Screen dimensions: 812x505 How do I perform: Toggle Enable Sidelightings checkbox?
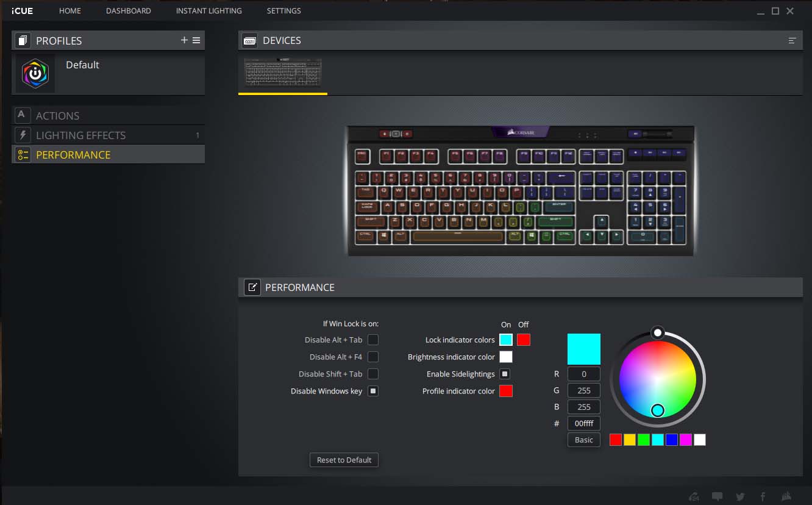(x=505, y=374)
